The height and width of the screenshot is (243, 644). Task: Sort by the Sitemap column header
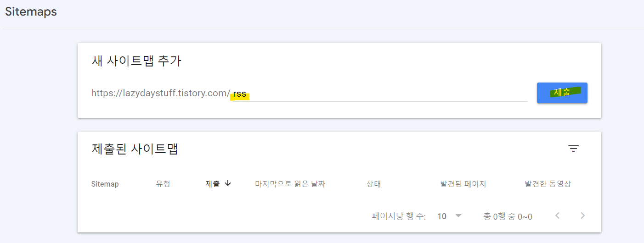[x=105, y=184]
